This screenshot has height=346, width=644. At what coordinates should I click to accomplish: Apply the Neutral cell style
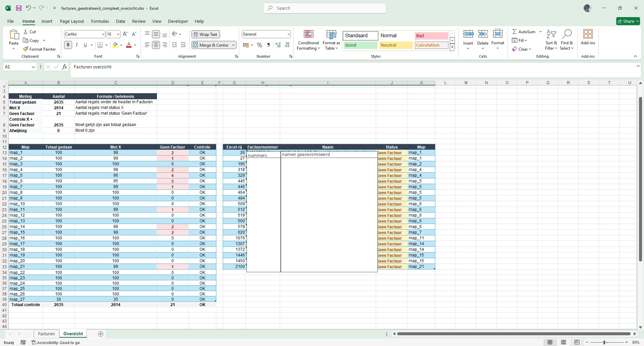tap(396, 45)
